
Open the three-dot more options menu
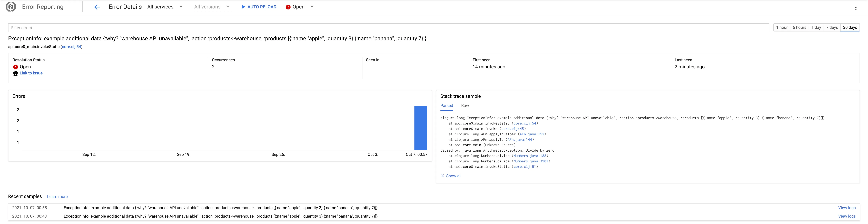tap(855, 7)
